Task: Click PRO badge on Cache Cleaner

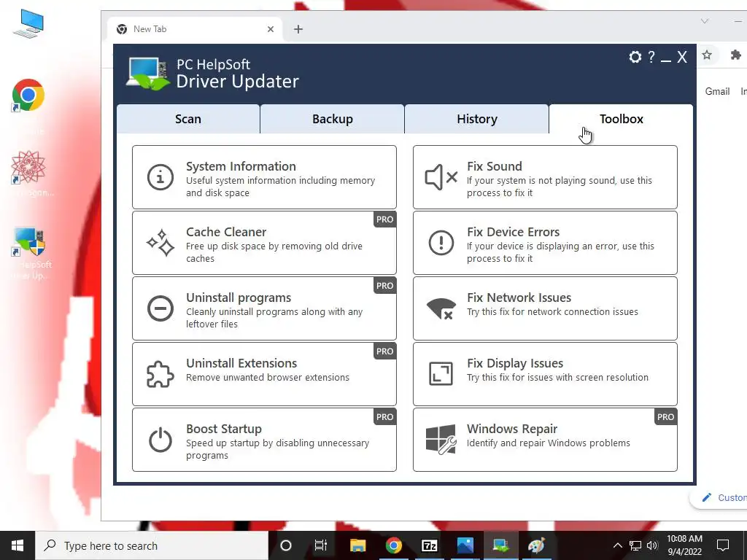Action: click(x=384, y=219)
